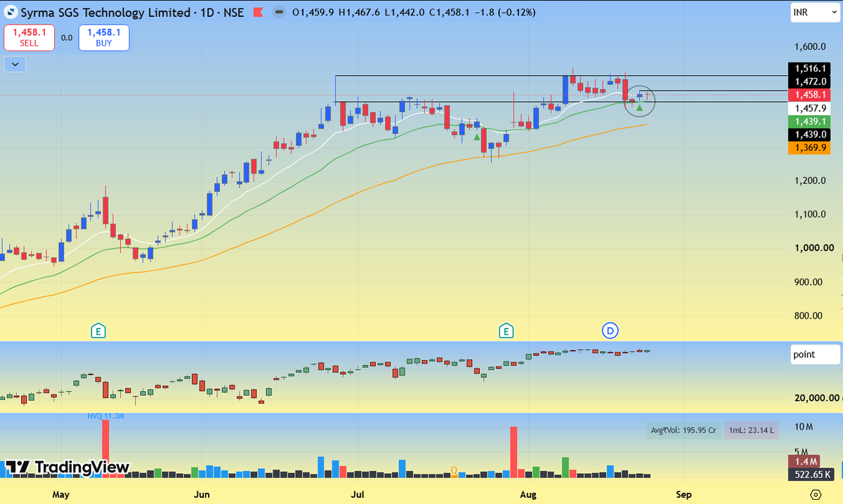The width and height of the screenshot is (843, 504).
Task: Open chart settings via bottom-right hexagon icon
Action: (815, 494)
